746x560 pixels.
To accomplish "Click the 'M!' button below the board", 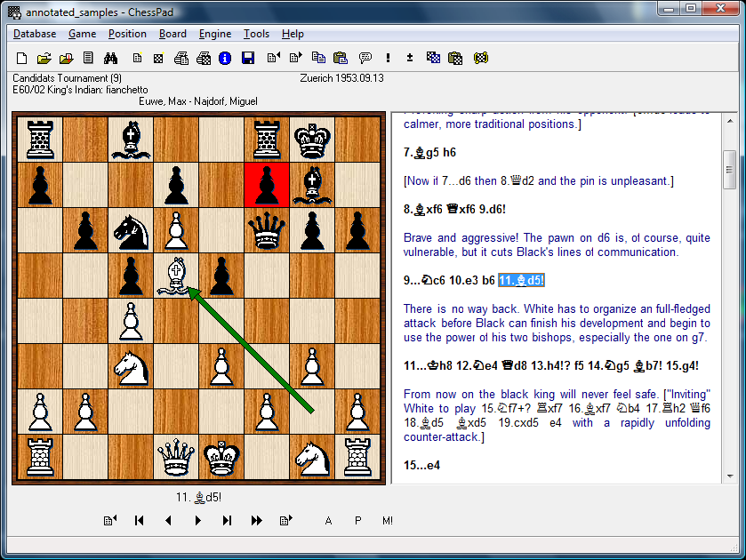I will 388,521.
